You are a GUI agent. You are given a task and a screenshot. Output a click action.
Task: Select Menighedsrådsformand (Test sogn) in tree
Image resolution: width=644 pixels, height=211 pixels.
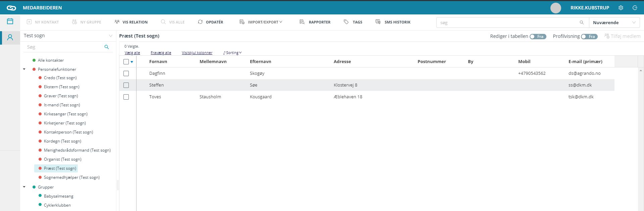coord(77,150)
